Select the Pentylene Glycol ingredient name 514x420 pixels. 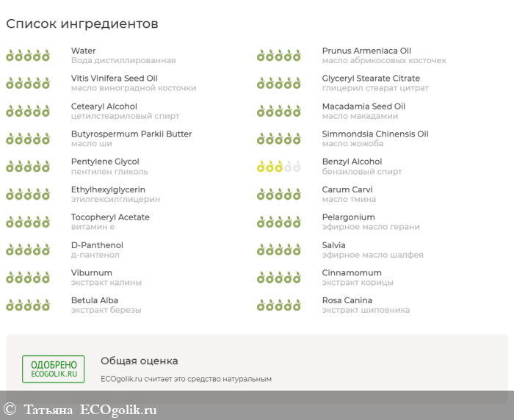click(x=105, y=162)
